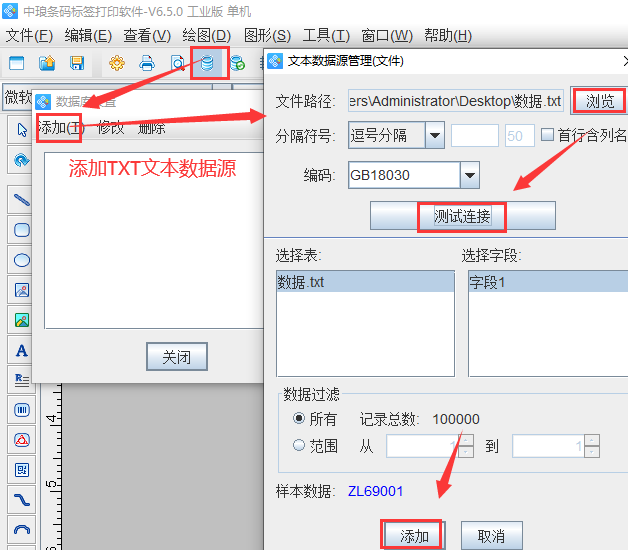Screen dimensions: 628x550
Task: Tick the 首行含列名 checkbox
Action: [x=547, y=135]
